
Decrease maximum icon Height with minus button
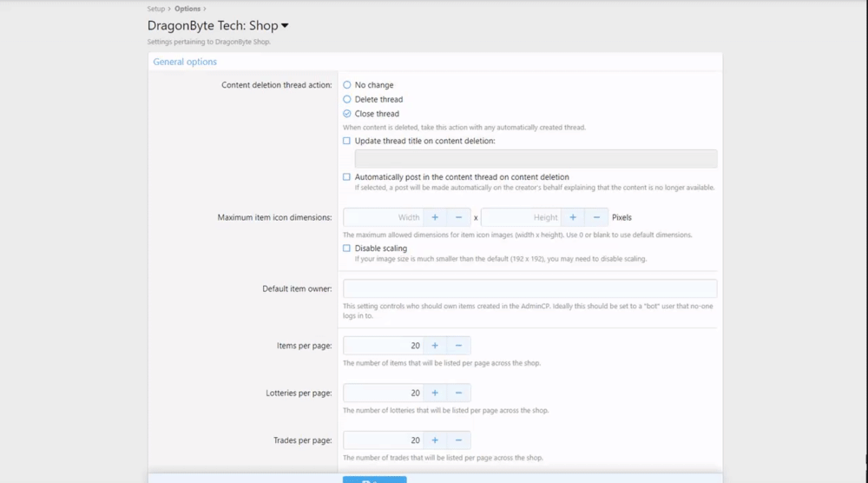[x=596, y=218]
